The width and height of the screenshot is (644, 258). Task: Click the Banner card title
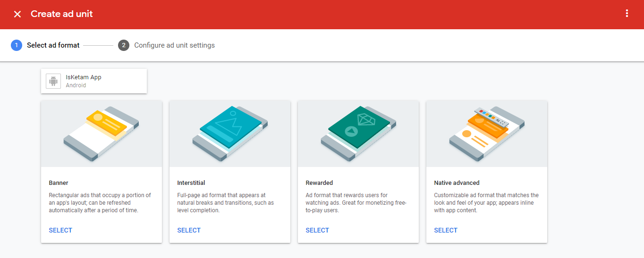pos(59,183)
